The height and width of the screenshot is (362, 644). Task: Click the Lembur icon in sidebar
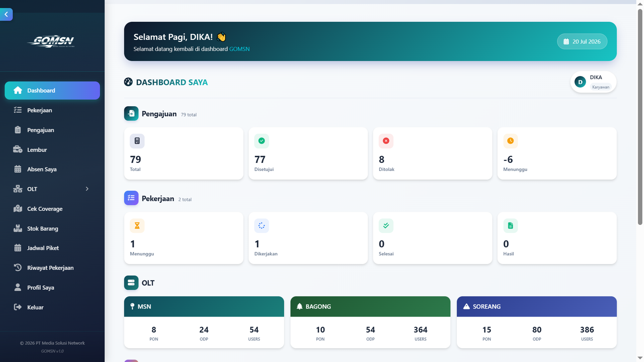[x=18, y=150]
